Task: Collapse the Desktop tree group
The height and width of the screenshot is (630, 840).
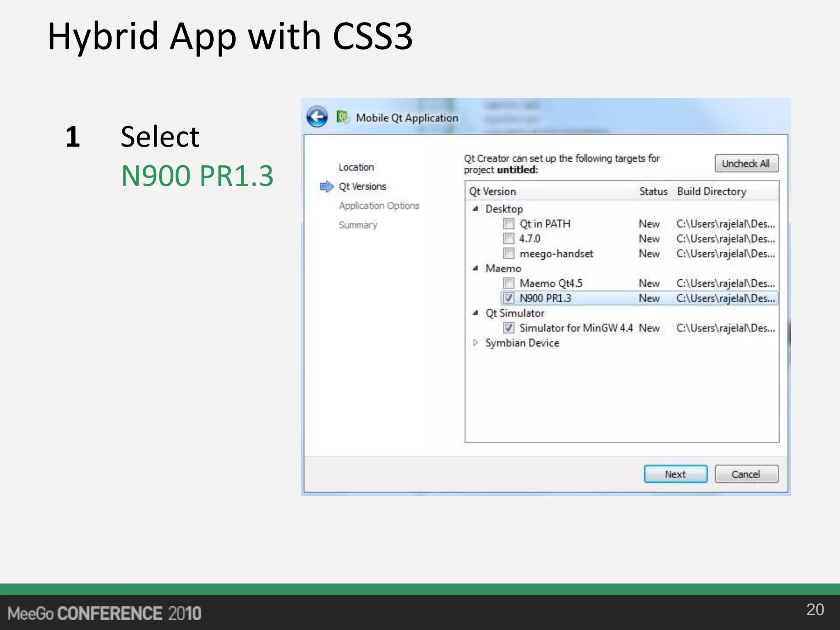Action: coord(475,209)
